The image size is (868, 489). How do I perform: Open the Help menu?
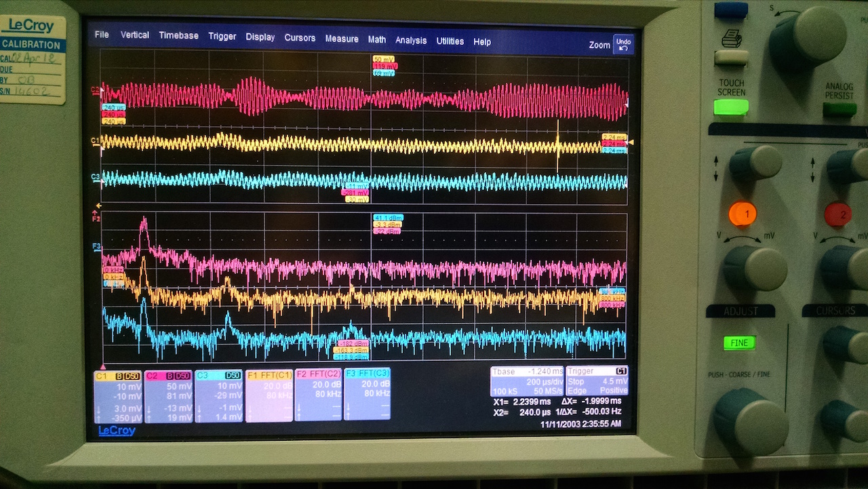(x=482, y=41)
